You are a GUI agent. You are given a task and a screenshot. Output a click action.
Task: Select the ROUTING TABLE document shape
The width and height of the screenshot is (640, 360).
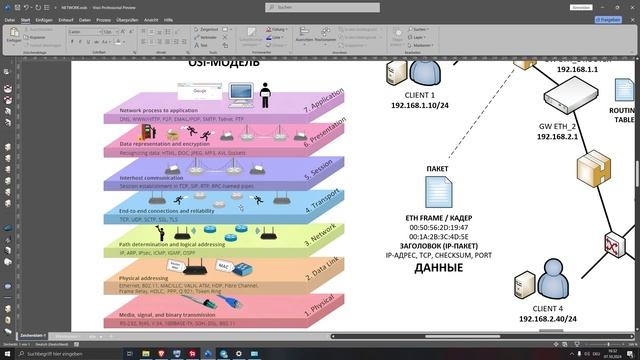pos(625,90)
